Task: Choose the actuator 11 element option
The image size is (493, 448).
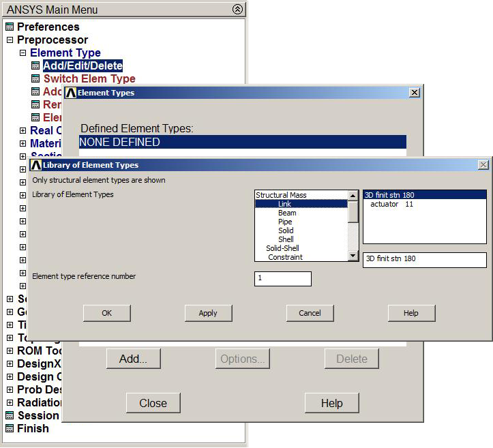Action: click(391, 204)
